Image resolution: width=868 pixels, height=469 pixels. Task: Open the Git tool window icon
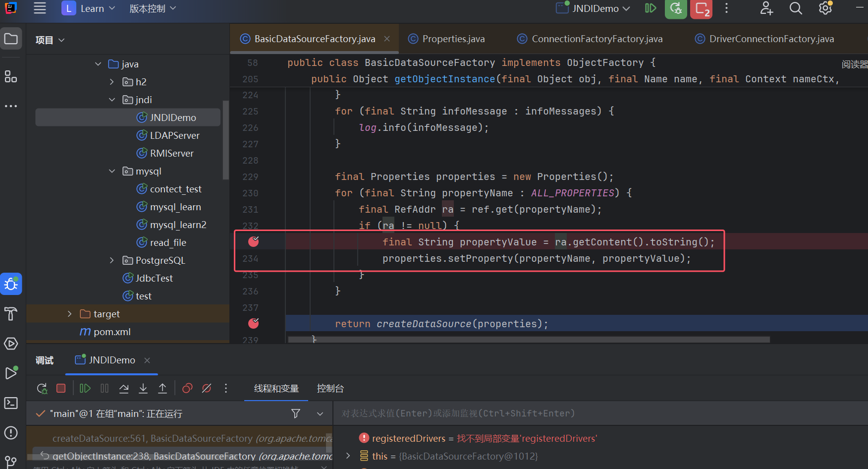coord(11,462)
